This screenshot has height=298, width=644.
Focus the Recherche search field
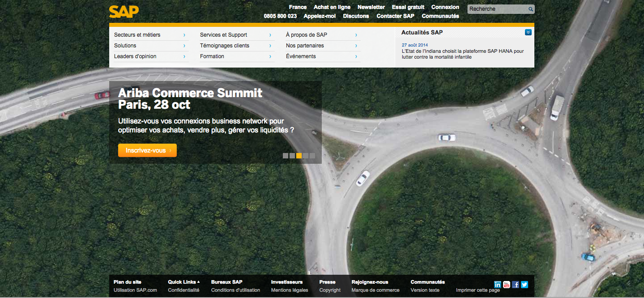[497, 9]
